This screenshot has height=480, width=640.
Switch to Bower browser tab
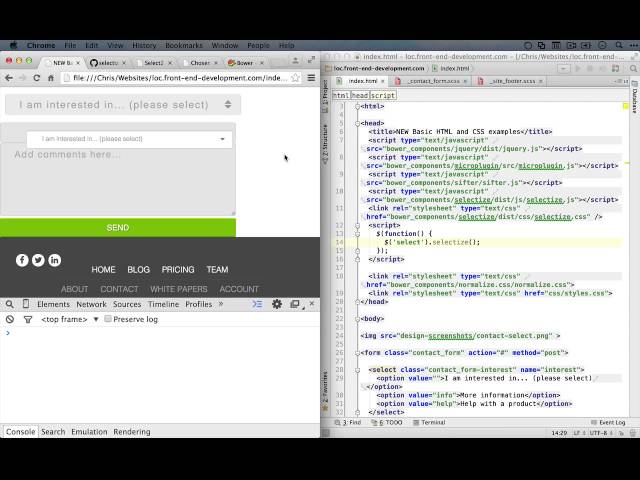(x=245, y=63)
